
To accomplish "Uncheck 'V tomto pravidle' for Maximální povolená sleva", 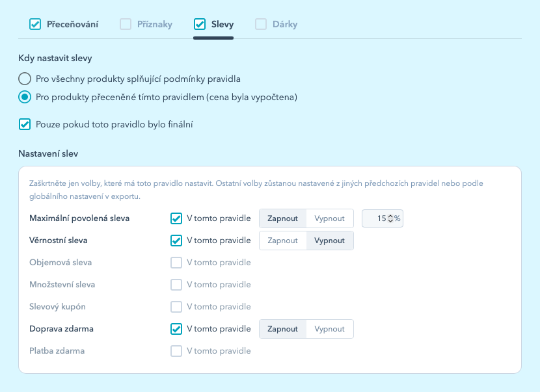I will point(176,218).
